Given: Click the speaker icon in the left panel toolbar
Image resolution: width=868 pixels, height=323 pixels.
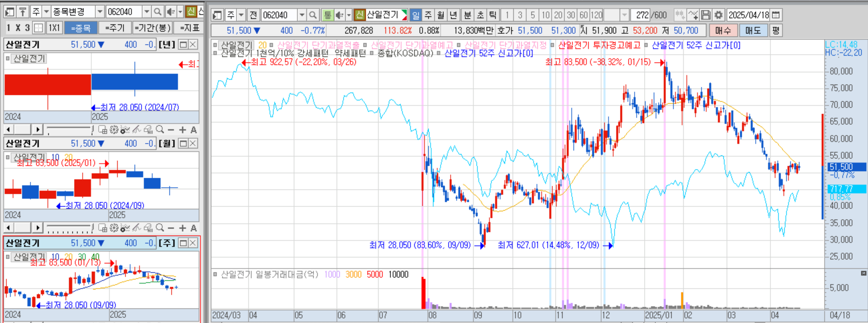Looking at the screenshot, I should (x=170, y=12).
